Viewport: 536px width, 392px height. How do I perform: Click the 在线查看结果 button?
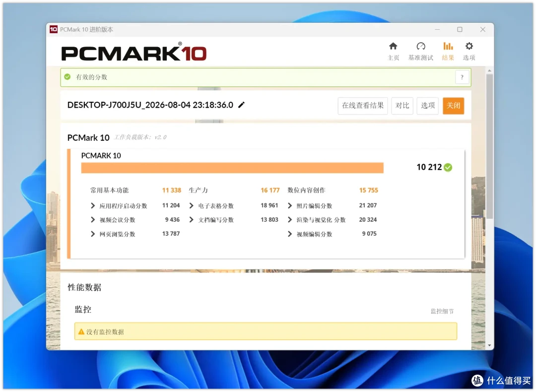coord(363,106)
